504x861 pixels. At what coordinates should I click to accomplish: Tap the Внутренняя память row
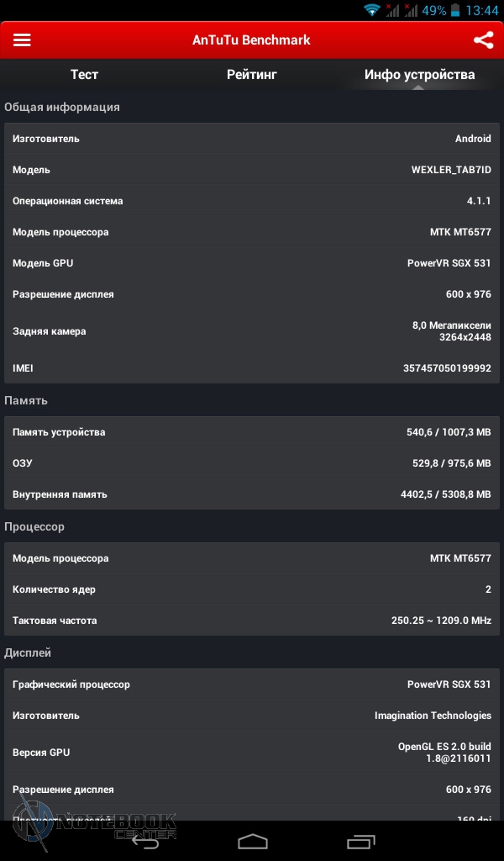tap(252, 494)
